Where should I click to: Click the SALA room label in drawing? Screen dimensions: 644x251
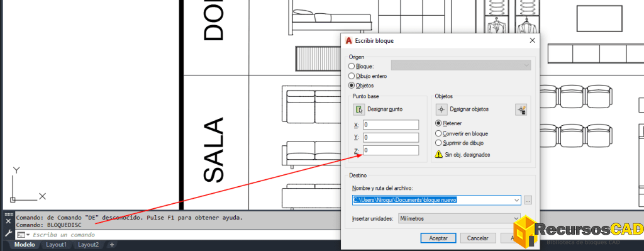(214, 150)
